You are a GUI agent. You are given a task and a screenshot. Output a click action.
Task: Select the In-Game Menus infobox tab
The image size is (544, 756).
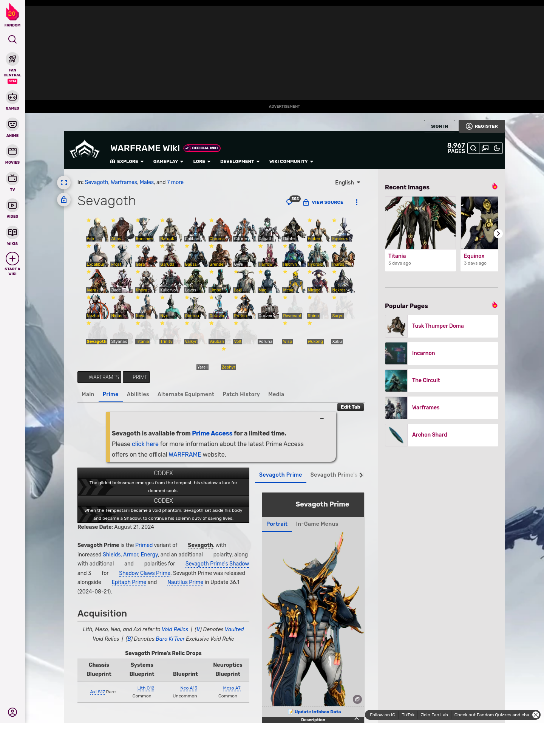tap(317, 524)
